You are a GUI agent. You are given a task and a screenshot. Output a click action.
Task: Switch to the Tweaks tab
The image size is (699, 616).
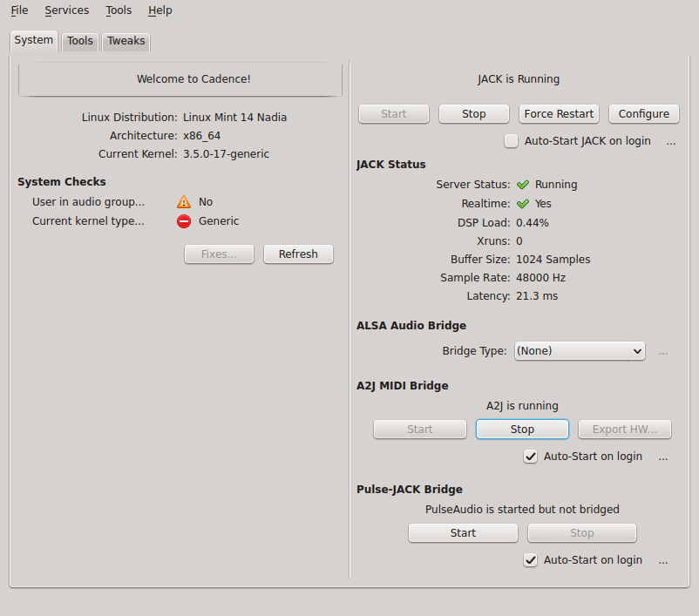(x=126, y=41)
